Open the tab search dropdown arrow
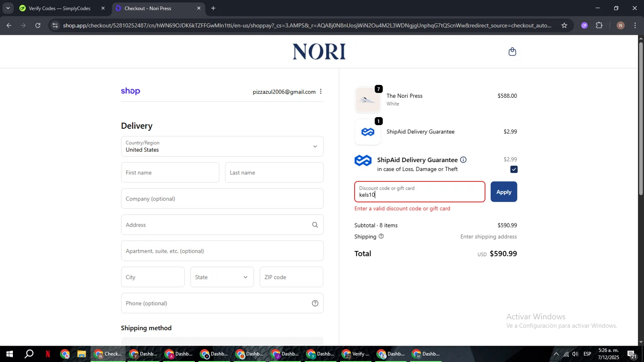The width and height of the screenshot is (644, 362). pyautogui.click(x=8, y=8)
